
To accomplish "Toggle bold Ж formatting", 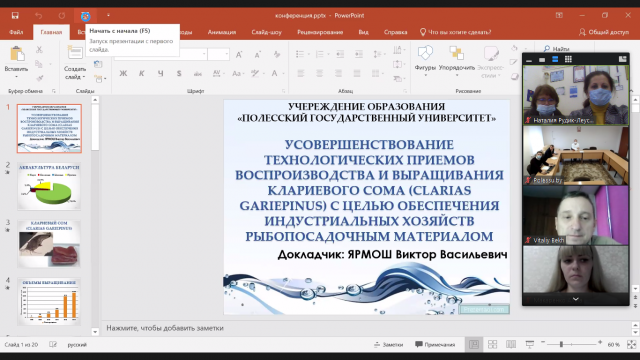I will click(123, 73).
